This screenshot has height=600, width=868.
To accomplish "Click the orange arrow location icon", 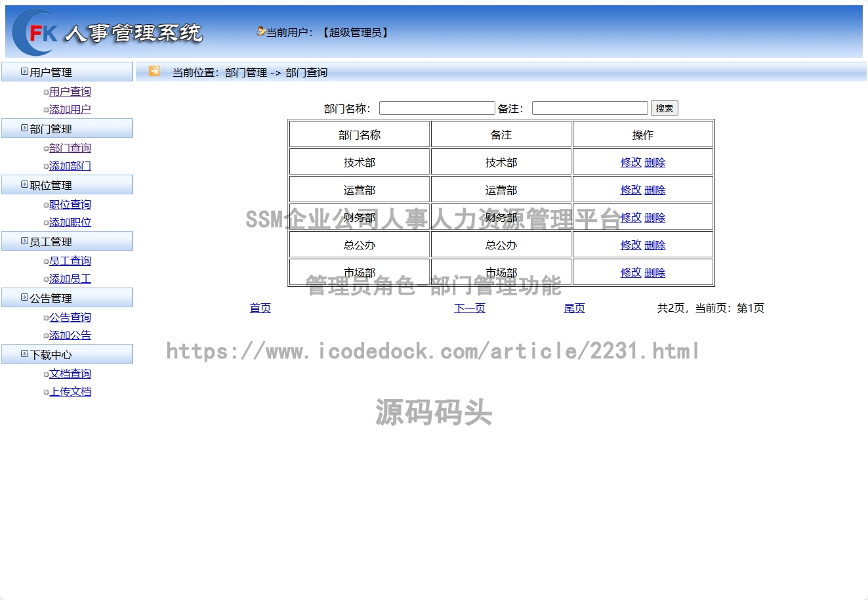I will pyautogui.click(x=154, y=71).
